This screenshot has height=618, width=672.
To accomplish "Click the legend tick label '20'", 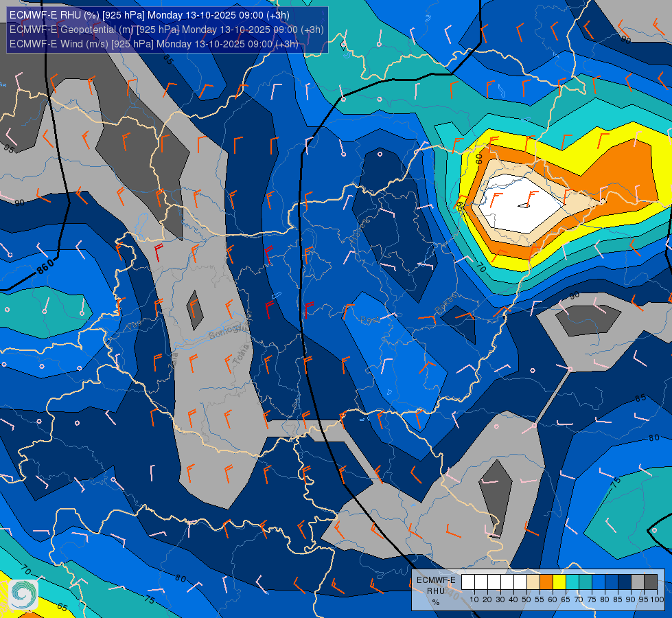I will pyautogui.click(x=487, y=599).
